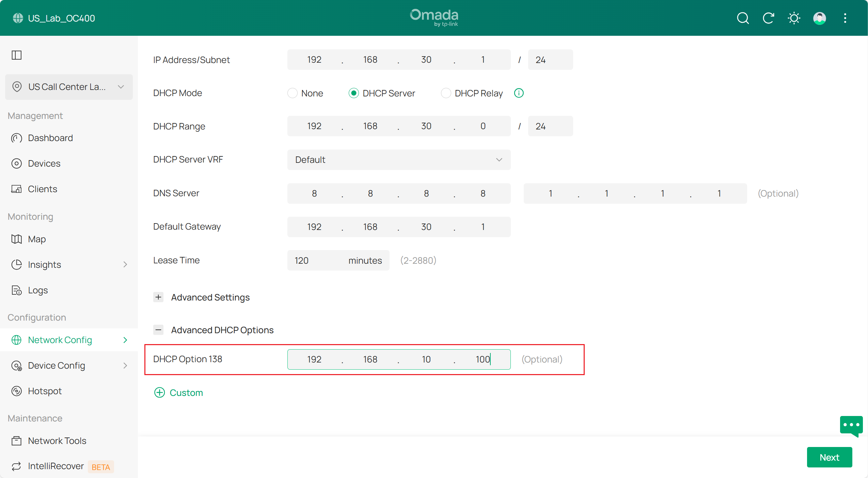The image size is (868, 478).
Task: Select the DHCP Relay radio button
Action: (x=446, y=93)
